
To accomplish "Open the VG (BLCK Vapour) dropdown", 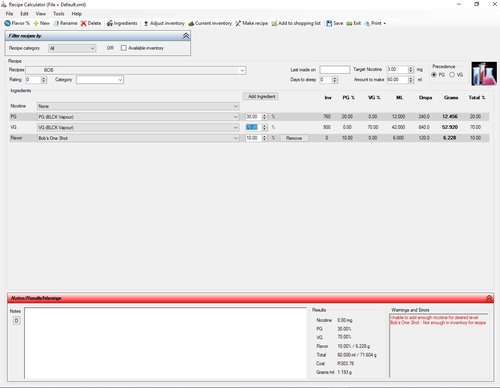I will coord(138,128).
